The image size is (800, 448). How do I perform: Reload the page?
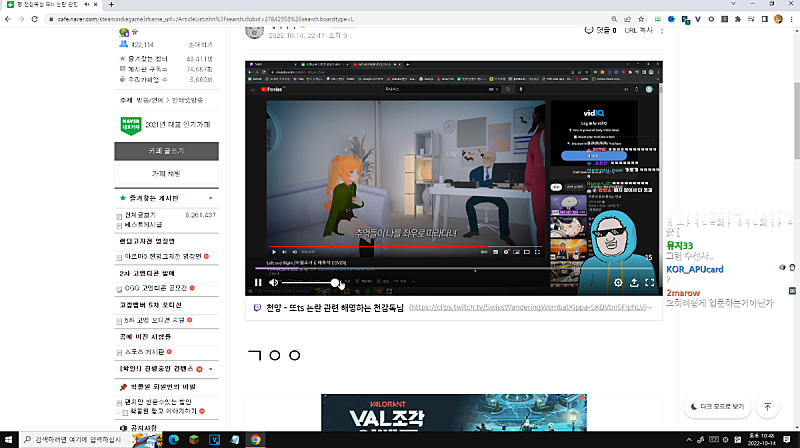[x=34, y=19]
